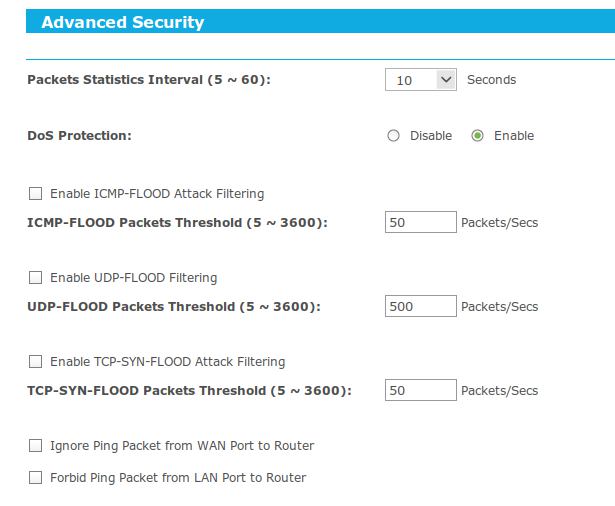Click the TCP-SYN-FLOOD Packets Threshold input field

420,391
